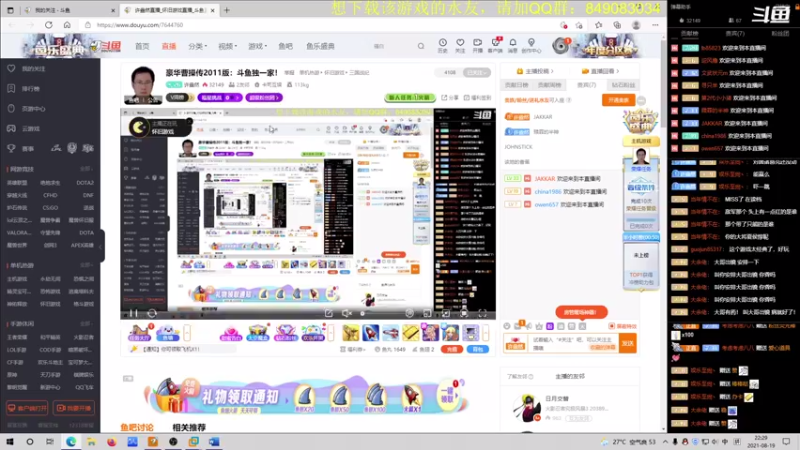This screenshot has height=450, width=800.
Task: Expand 全部 for 网游竞技 section
Action: pyautogui.click(x=86, y=169)
